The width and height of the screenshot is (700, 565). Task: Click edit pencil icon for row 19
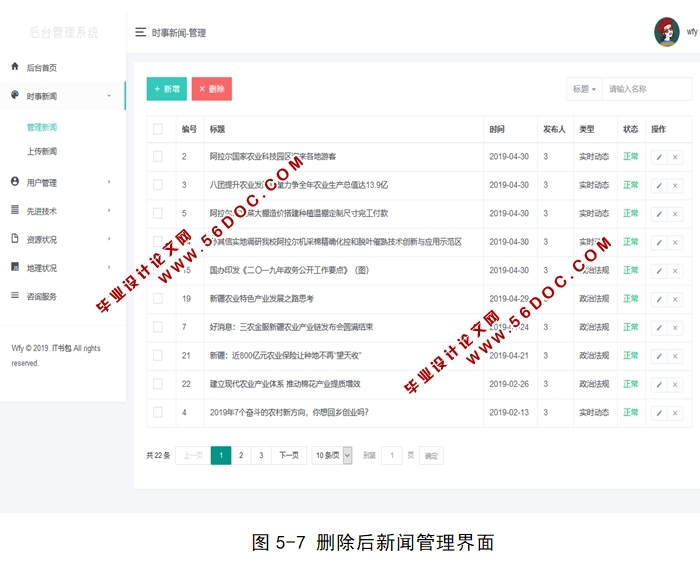(x=658, y=299)
